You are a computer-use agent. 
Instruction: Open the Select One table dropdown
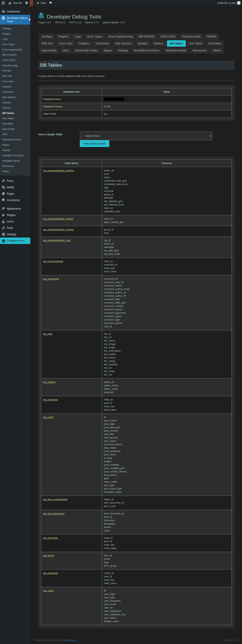click(146, 136)
